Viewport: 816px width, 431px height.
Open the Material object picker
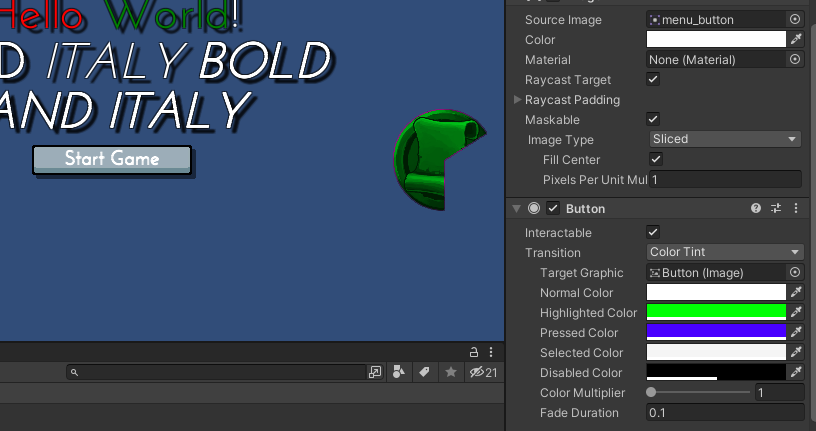[x=795, y=60]
